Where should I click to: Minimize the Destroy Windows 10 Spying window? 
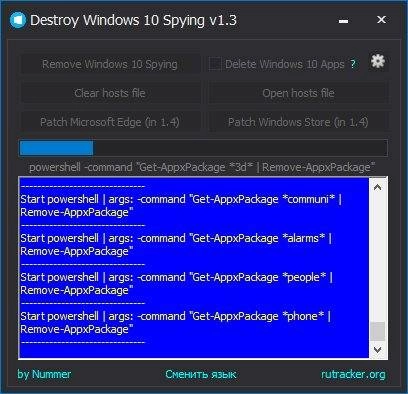[343, 21]
